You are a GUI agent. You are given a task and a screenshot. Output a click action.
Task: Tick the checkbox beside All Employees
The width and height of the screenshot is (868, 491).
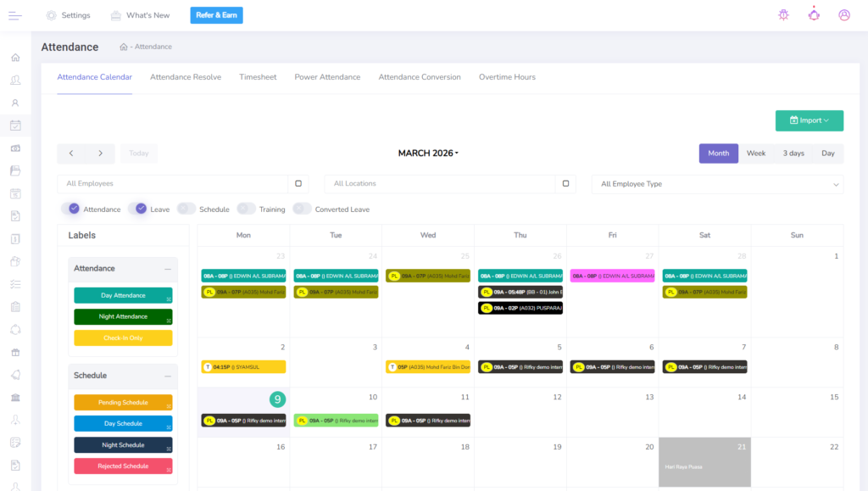point(298,183)
